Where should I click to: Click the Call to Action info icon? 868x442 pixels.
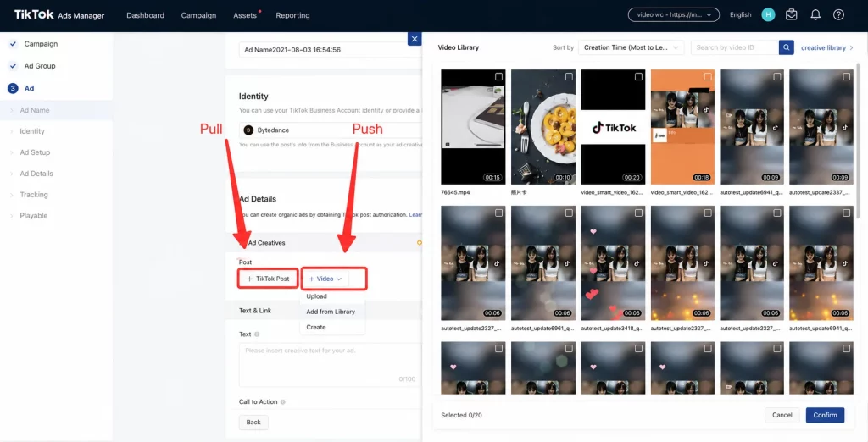[283, 402]
